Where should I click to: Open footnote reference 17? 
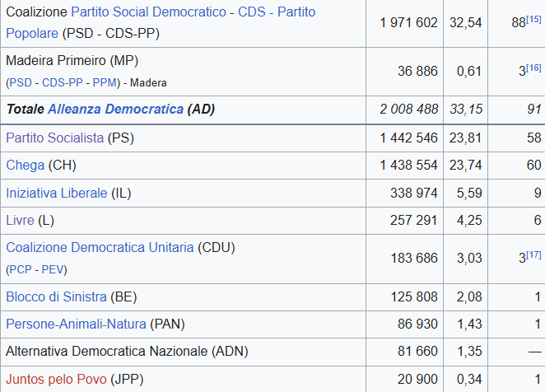[x=534, y=254]
